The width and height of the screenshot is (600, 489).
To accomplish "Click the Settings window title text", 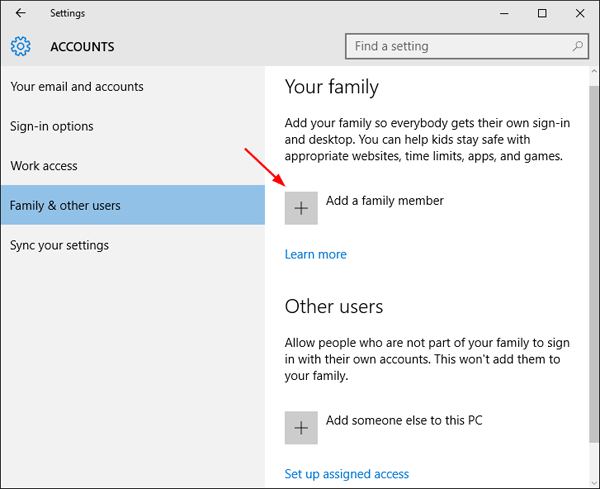I will pyautogui.click(x=68, y=13).
